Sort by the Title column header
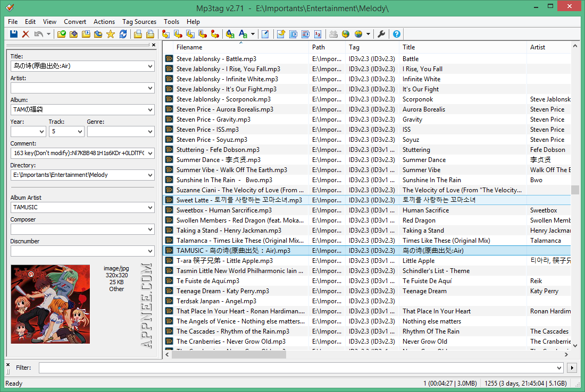585x392 pixels. pyautogui.click(x=463, y=47)
